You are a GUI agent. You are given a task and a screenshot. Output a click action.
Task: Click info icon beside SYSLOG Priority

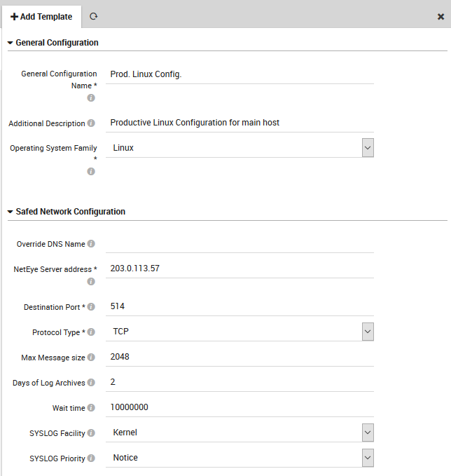pos(91,458)
